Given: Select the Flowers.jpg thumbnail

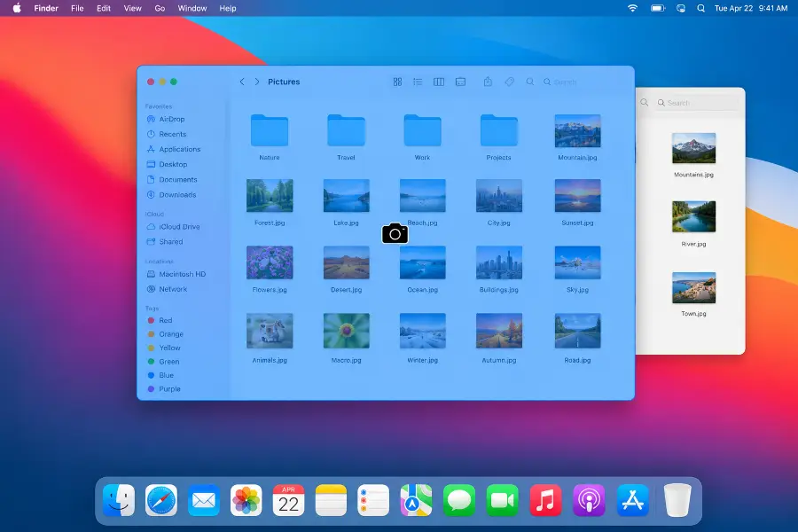Looking at the screenshot, I should tap(270, 262).
